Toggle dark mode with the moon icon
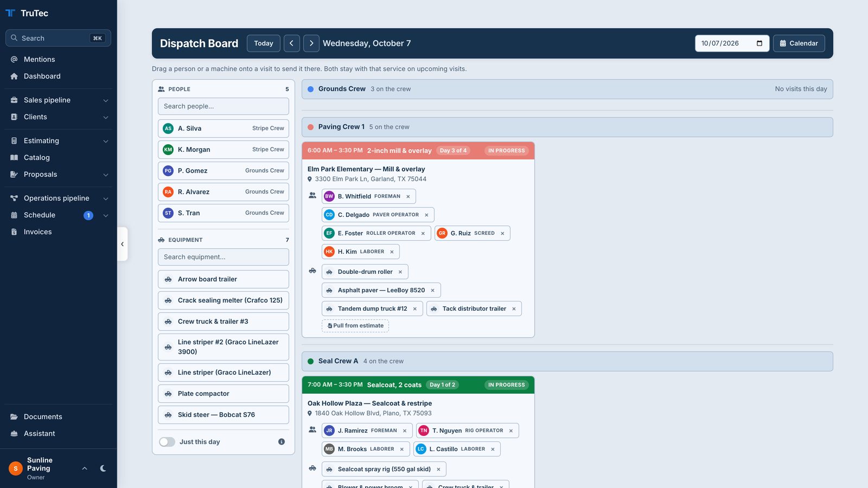The image size is (868, 488). 103,468
